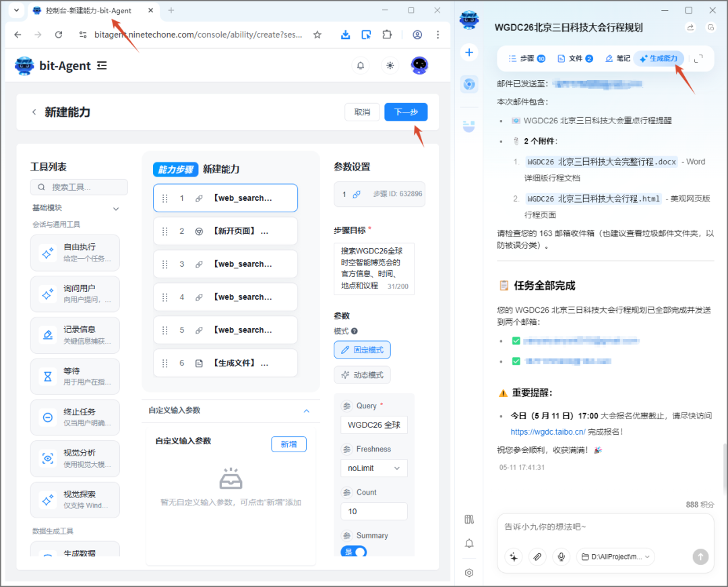Add 询问用户 tool
This screenshot has width=728, height=587.
pyautogui.click(x=75, y=294)
